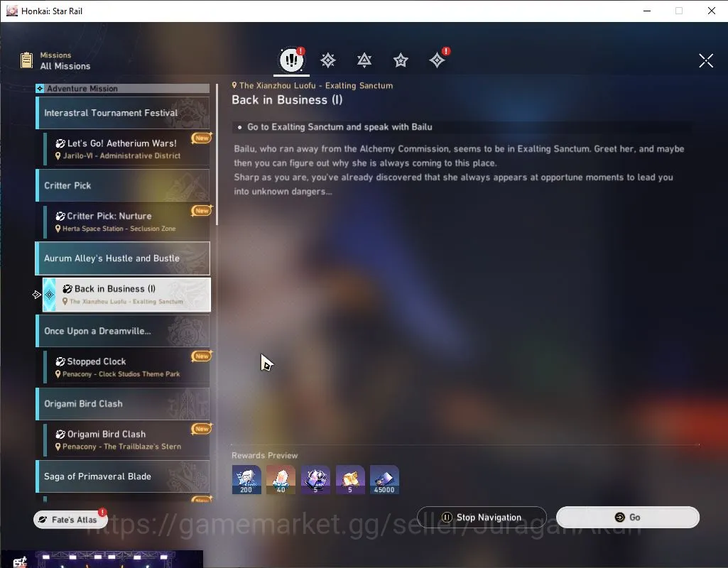The width and height of the screenshot is (728, 568).
Task: Select Origami Bird Clash mission at Trailblaze's Stern
Action: (x=126, y=440)
